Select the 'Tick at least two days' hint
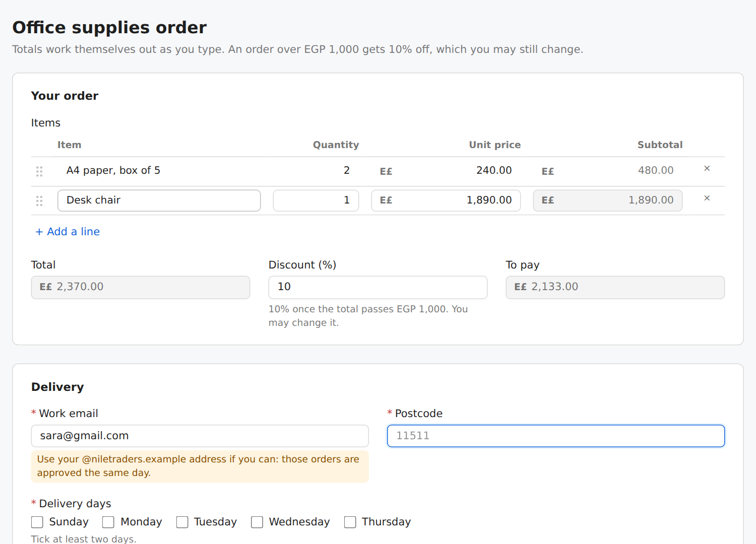Screen dimensions: 756x544 point(84,539)
